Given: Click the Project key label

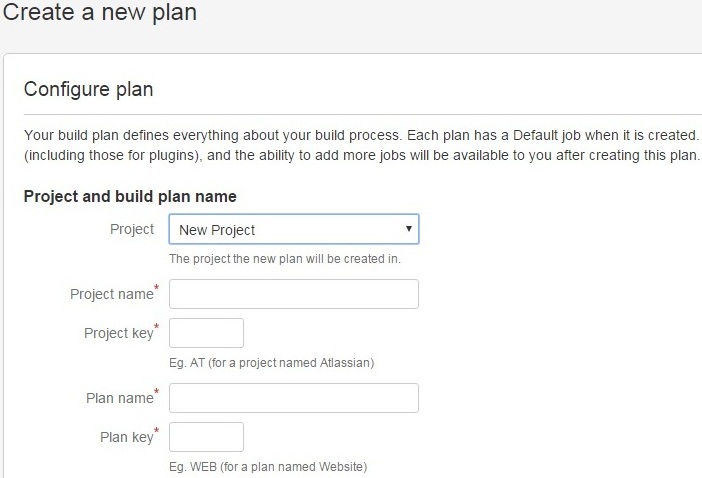Looking at the screenshot, I should point(119,333).
